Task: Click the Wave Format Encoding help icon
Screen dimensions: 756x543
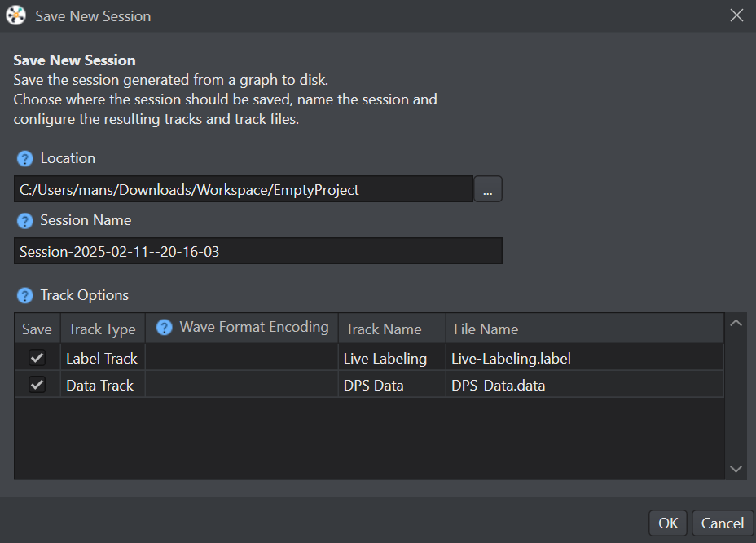Action: [165, 327]
